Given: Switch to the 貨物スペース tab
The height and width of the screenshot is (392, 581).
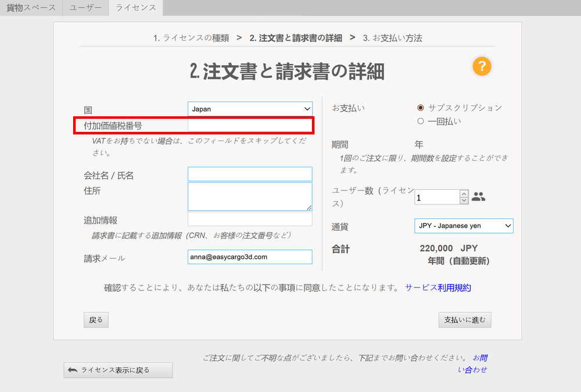Looking at the screenshot, I should pos(31,8).
